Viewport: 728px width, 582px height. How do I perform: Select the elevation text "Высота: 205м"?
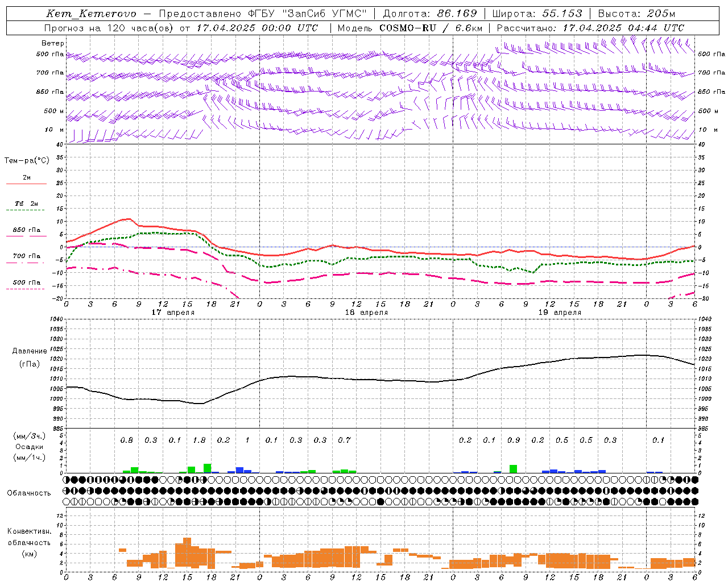(636, 14)
